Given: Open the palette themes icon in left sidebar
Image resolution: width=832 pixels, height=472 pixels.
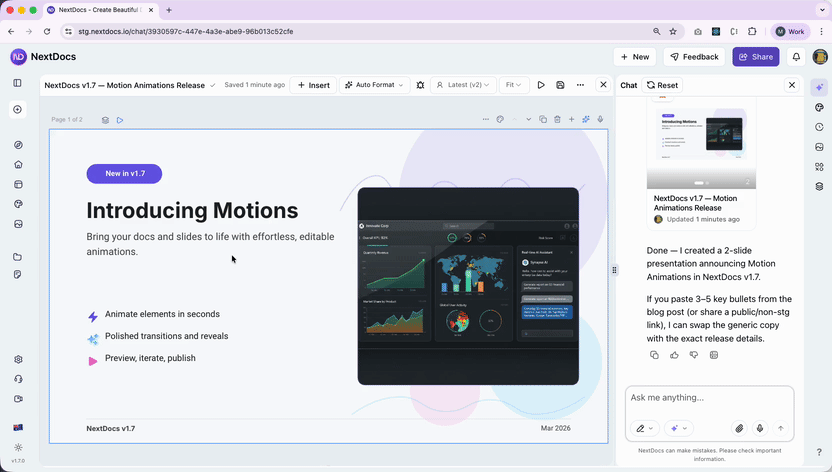Looking at the screenshot, I should point(18,204).
